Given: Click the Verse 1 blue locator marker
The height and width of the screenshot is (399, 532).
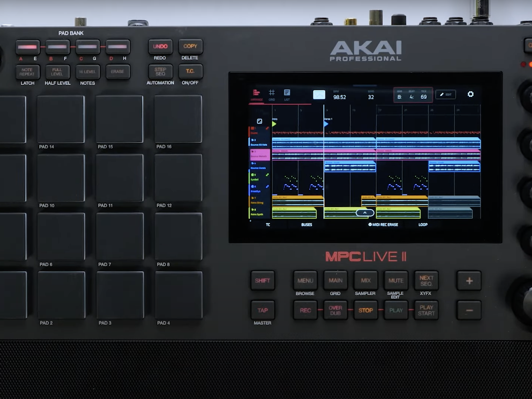Looking at the screenshot, I should point(326,124).
